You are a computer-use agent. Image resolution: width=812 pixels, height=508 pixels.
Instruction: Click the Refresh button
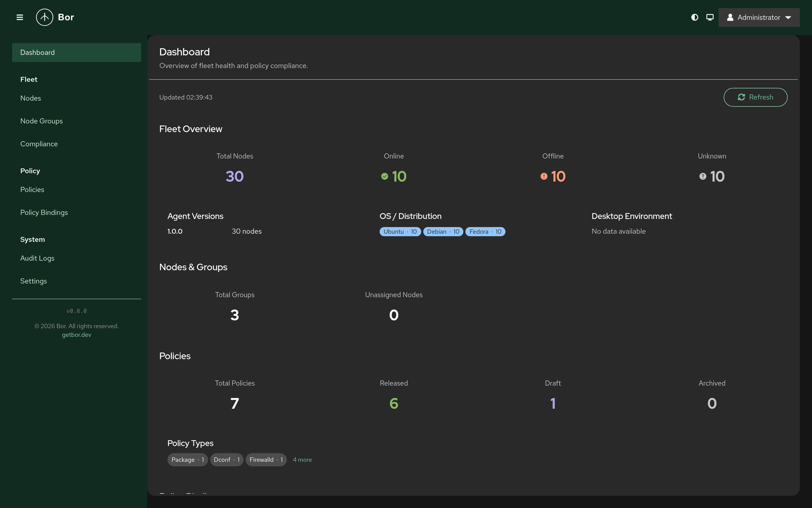point(755,97)
